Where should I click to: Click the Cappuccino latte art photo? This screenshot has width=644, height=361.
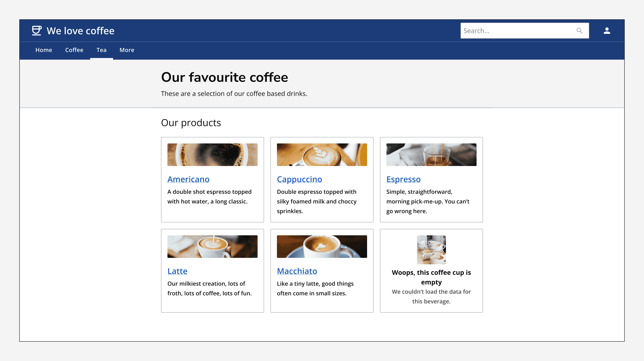(x=322, y=154)
